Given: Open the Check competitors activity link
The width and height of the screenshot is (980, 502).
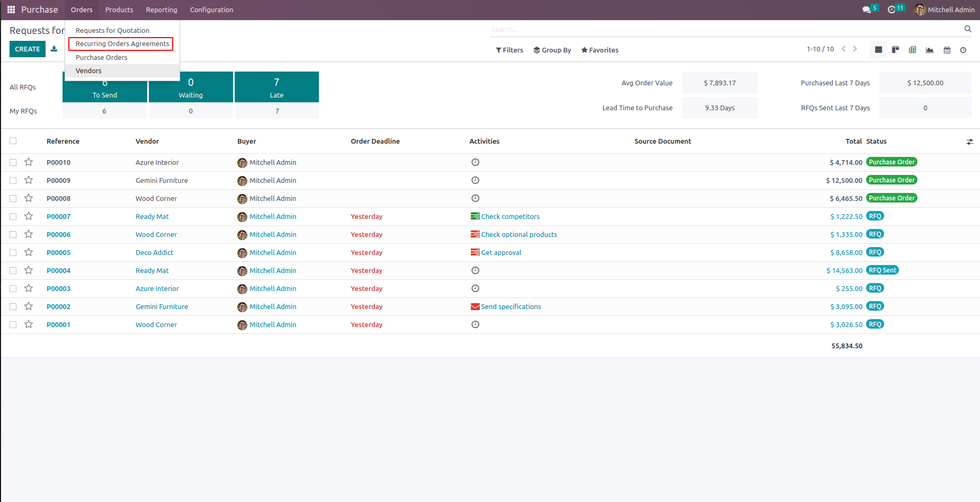Looking at the screenshot, I should (510, 216).
